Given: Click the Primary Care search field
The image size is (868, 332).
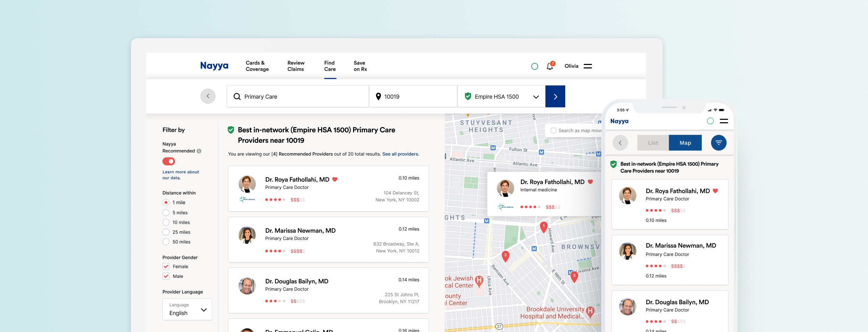Looking at the screenshot, I should tap(298, 97).
